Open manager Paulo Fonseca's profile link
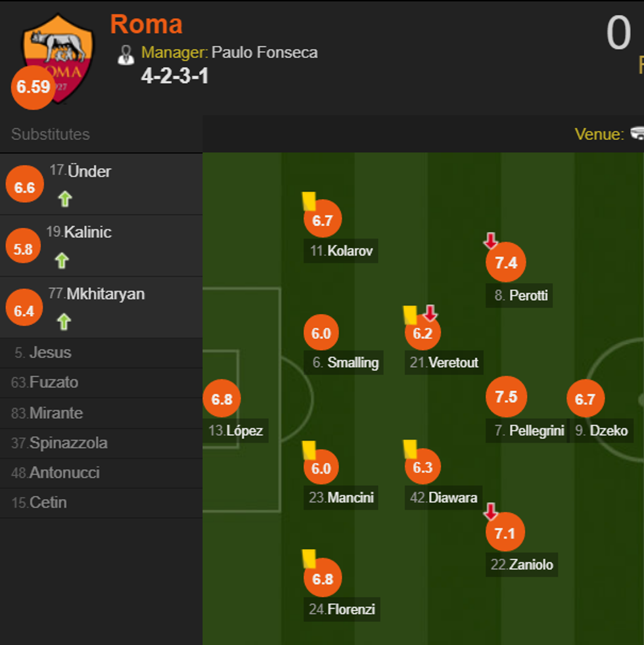Screen dimensions: 644x645 point(264,53)
